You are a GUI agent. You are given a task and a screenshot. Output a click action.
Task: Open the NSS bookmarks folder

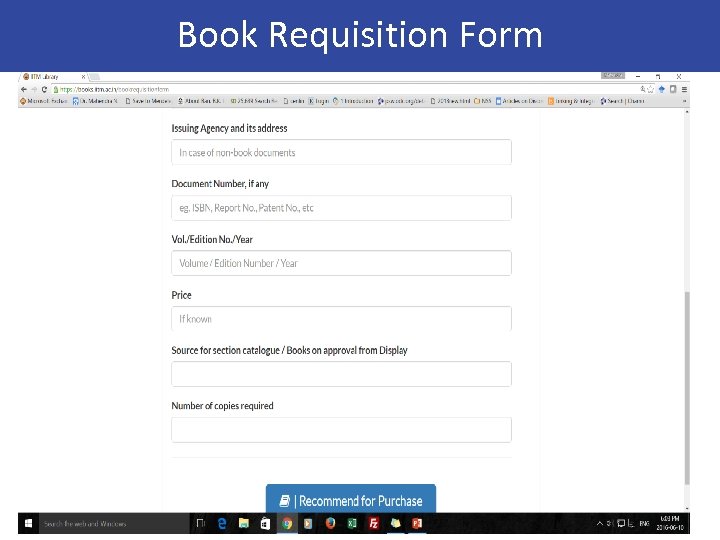pyautogui.click(x=483, y=101)
